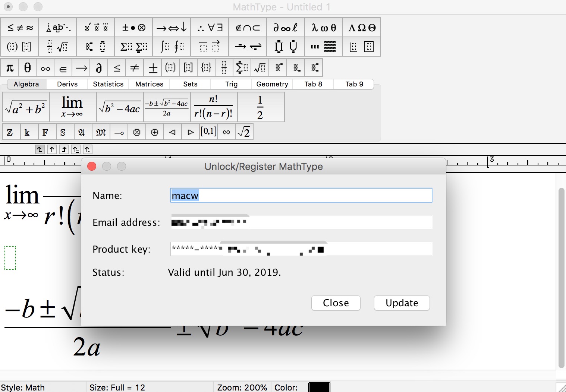Open underbar and overbar templates palette
The image size is (566, 392).
pyautogui.click(x=210, y=47)
